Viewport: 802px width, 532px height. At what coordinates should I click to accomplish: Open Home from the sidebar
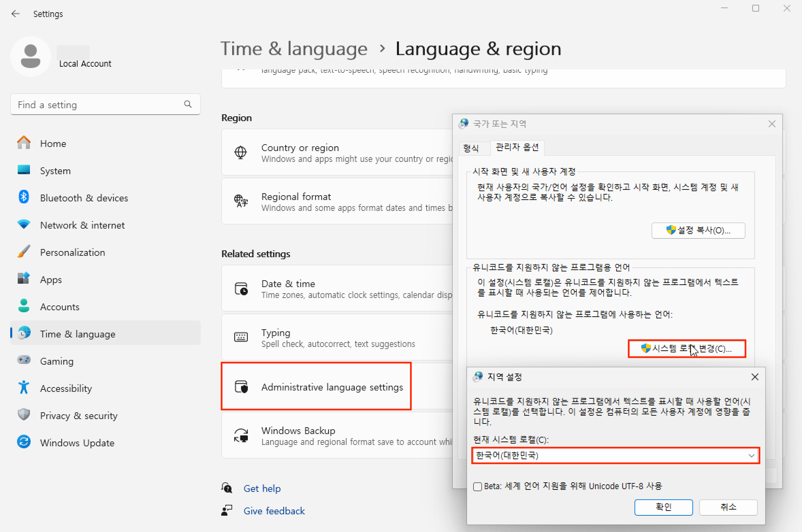106,144
